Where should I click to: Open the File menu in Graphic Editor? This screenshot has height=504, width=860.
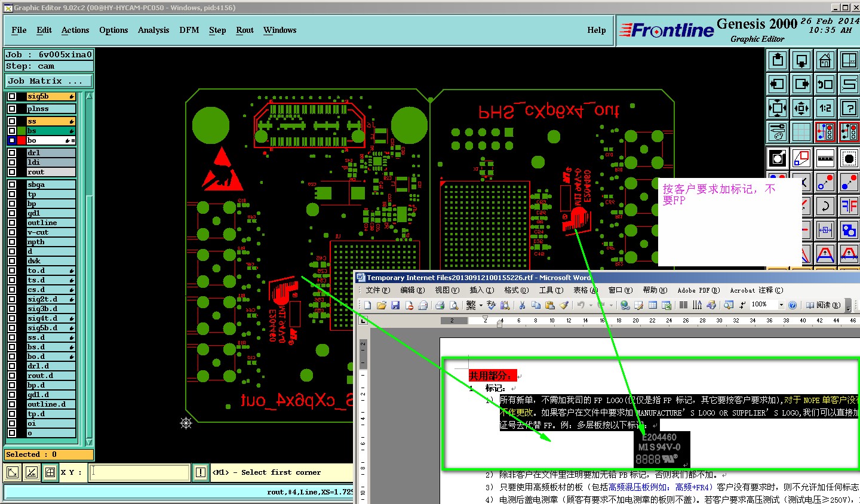pyautogui.click(x=19, y=30)
